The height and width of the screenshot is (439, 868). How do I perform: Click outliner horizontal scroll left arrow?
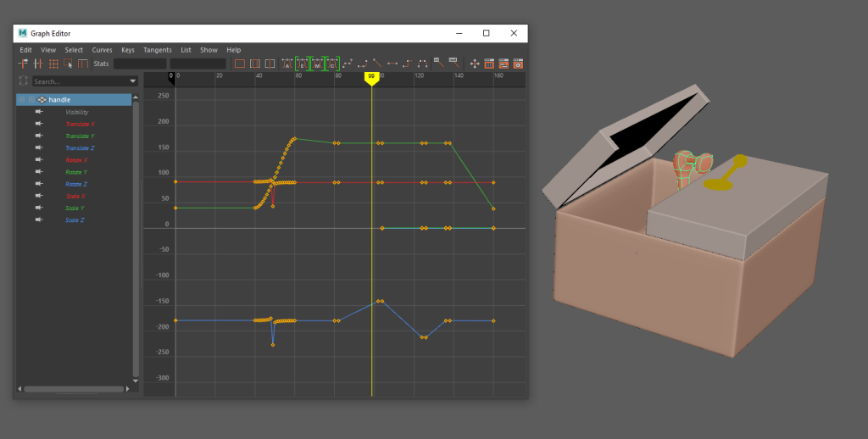click(x=20, y=389)
